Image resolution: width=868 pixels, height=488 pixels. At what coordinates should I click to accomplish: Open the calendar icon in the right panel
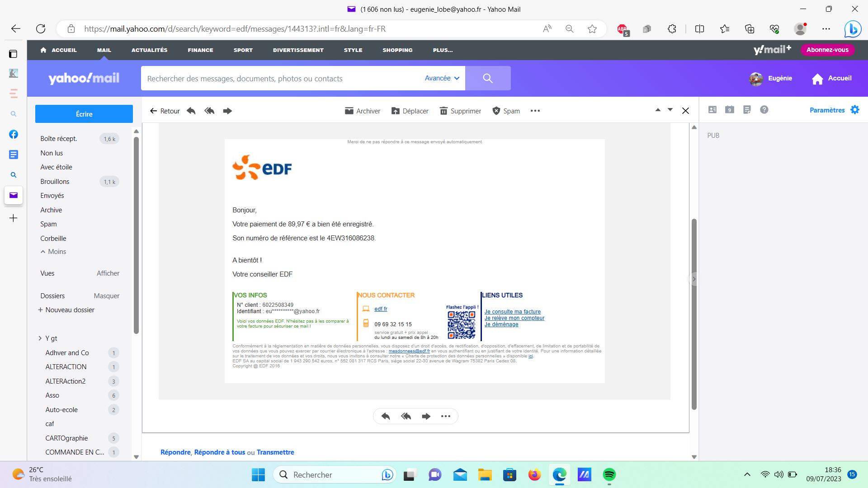coord(729,110)
